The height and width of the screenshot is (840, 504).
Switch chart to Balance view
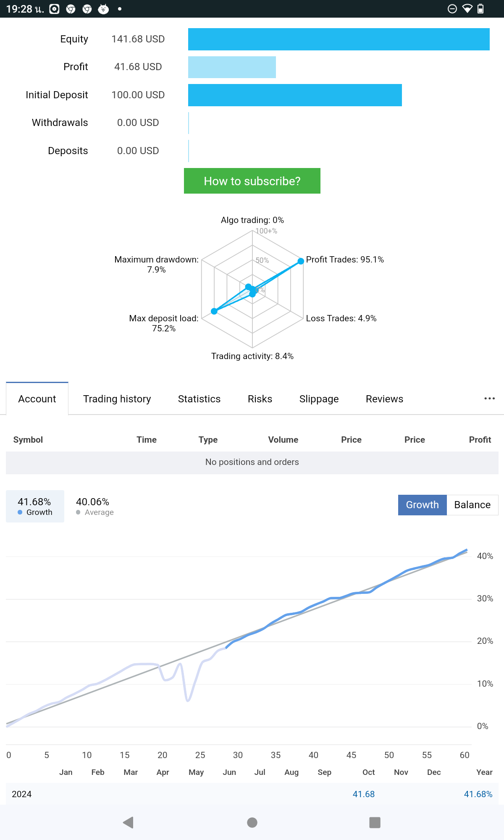tap(472, 505)
